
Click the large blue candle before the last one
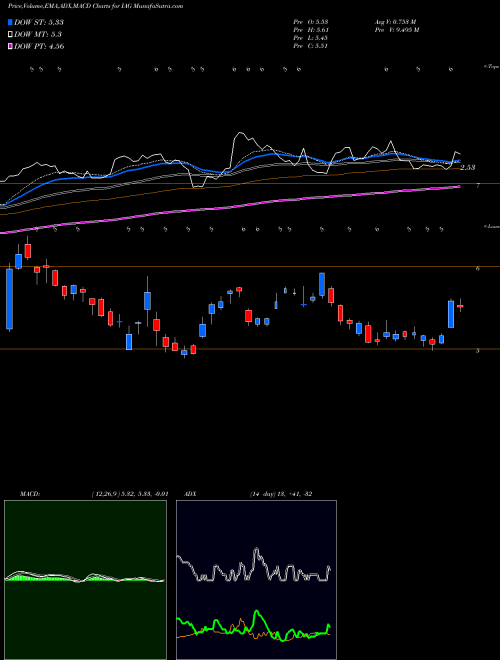pos(451,314)
